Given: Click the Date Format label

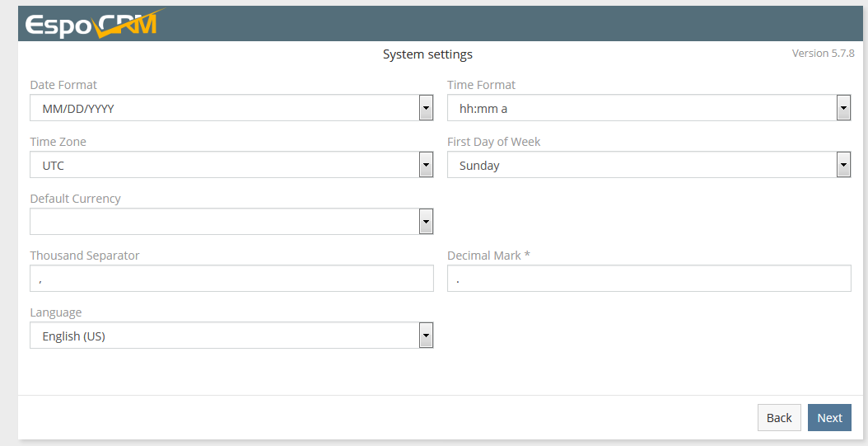Looking at the screenshot, I should 63,85.
